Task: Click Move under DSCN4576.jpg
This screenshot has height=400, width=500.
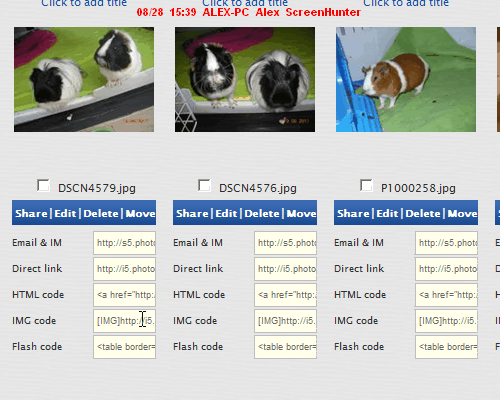Action: point(301,213)
